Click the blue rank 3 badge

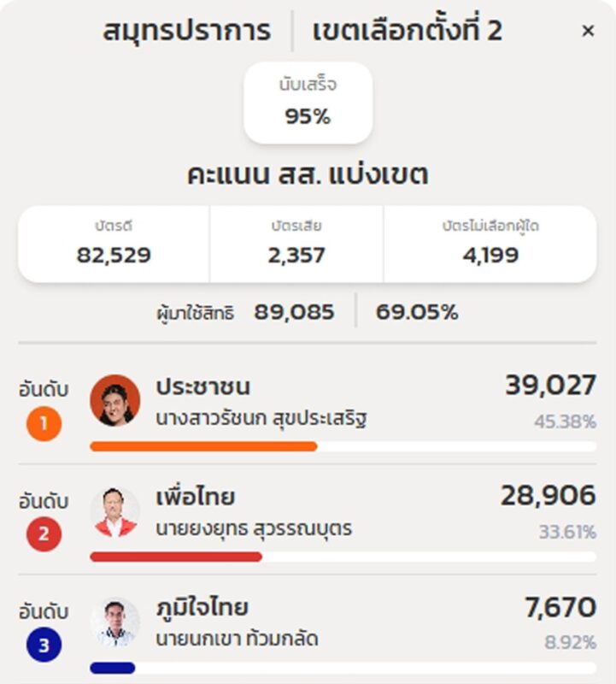coord(44,646)
